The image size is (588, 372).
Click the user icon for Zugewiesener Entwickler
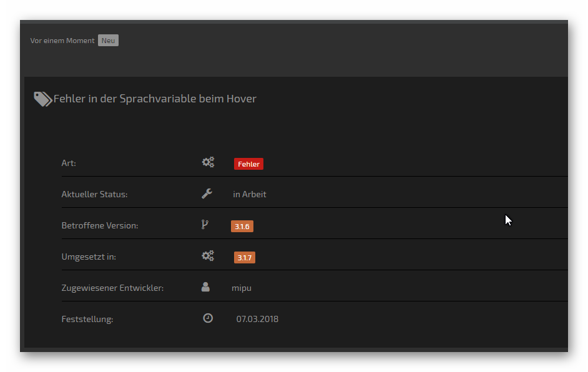coord(205,287)
